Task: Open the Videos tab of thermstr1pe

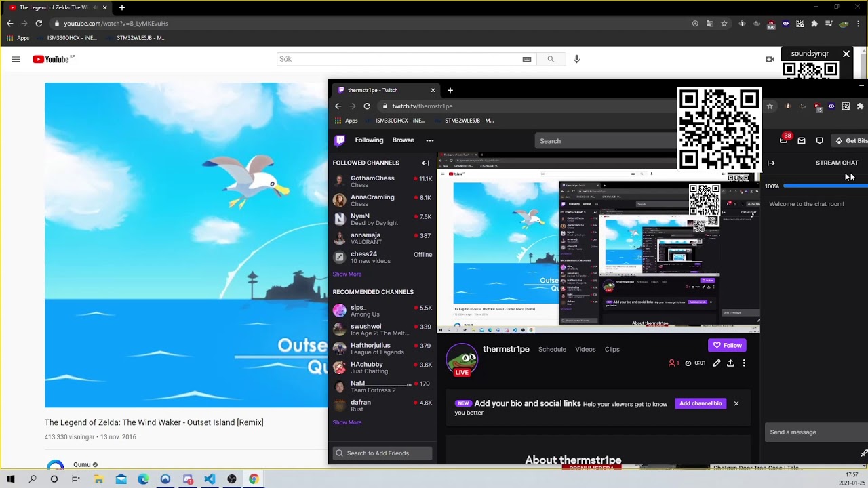Action: 585,349
